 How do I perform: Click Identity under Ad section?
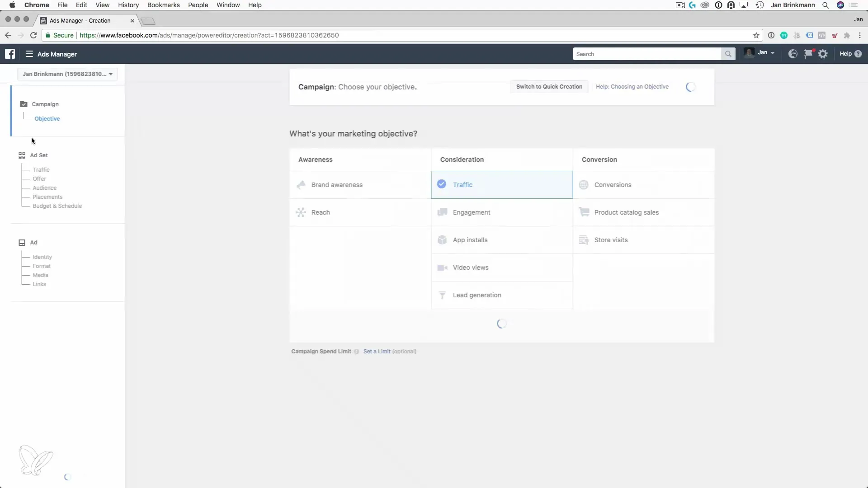click(x=42, y=257)
